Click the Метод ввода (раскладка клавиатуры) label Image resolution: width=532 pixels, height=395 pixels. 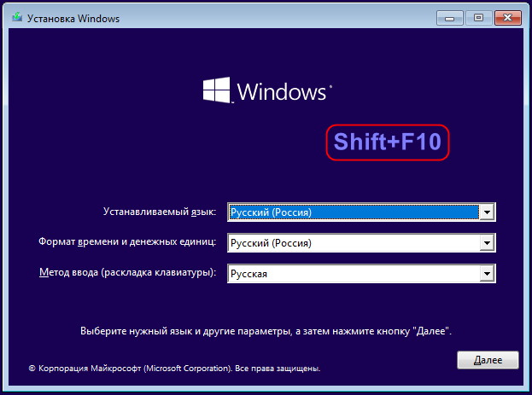tap(127, 273)
